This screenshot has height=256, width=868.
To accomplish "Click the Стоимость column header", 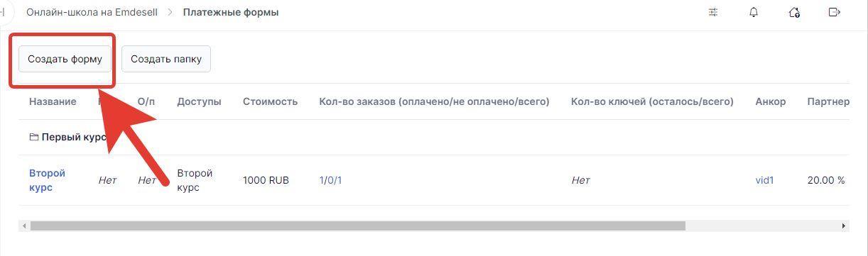I will point(270,102).
